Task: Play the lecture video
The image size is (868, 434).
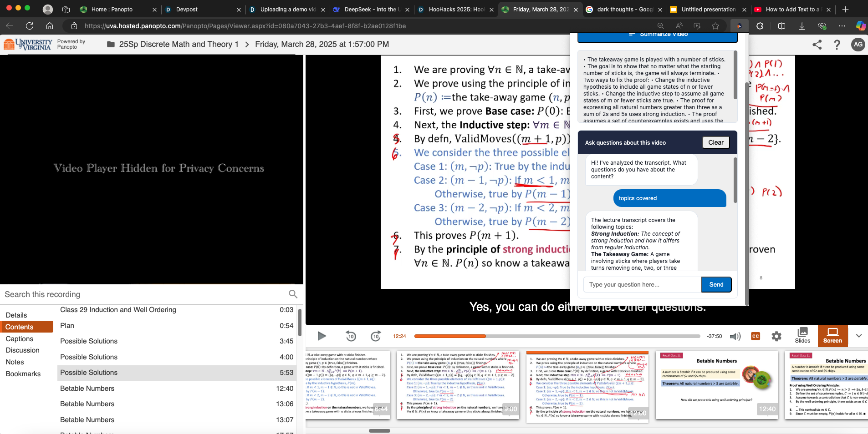Action: (322, 336)
